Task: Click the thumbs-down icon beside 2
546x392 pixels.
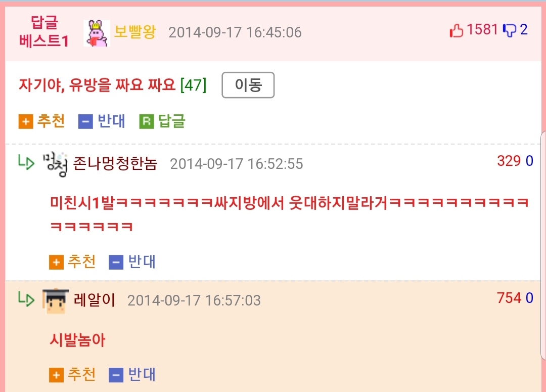Action: [x=510, y=30]
